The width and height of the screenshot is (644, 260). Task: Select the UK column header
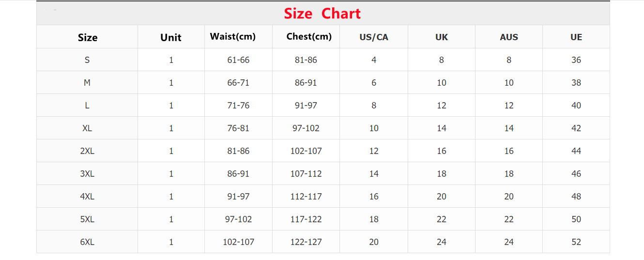click(x=442, y=37)
